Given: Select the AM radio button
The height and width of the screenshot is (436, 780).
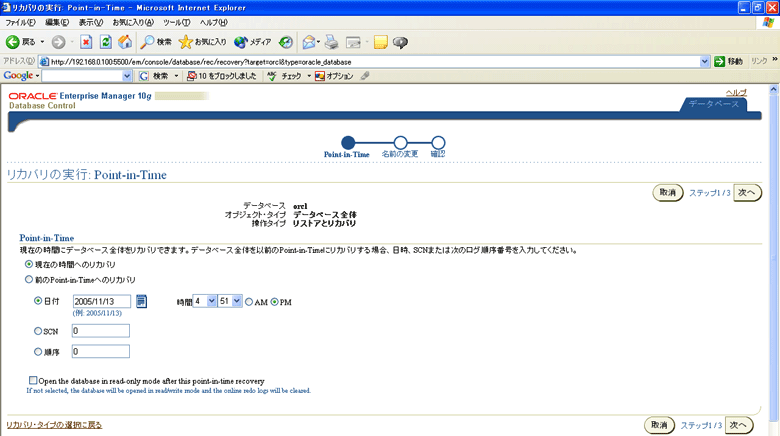Looking at the screenshot, I should 249,302.
